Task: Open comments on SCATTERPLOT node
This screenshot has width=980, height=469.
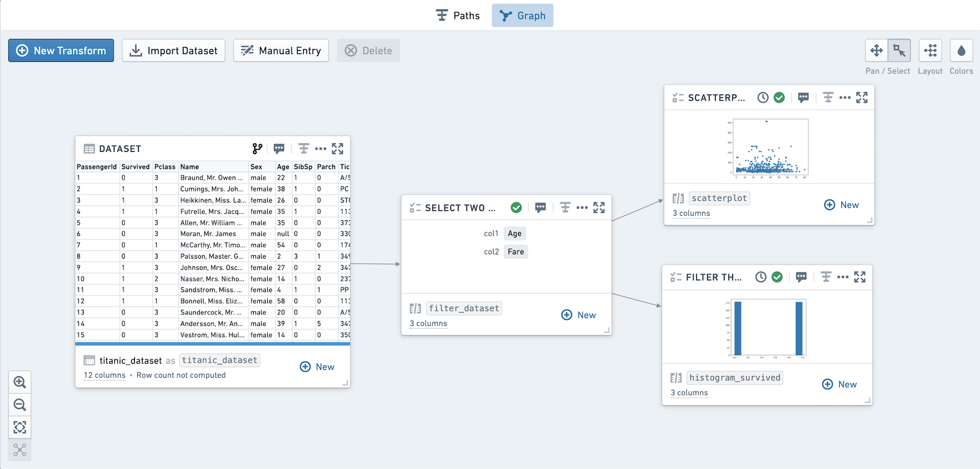Action: pos(803,97)
